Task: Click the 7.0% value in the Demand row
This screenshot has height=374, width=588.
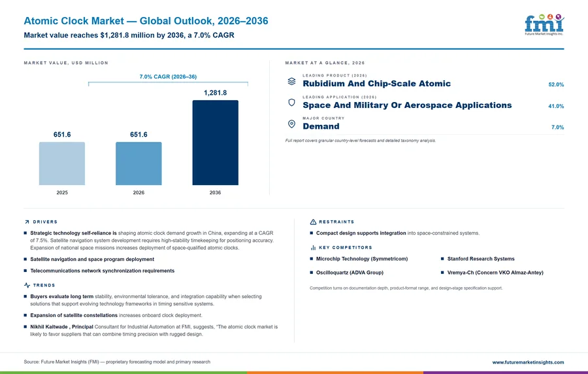Action: click(x=558, y=127)
